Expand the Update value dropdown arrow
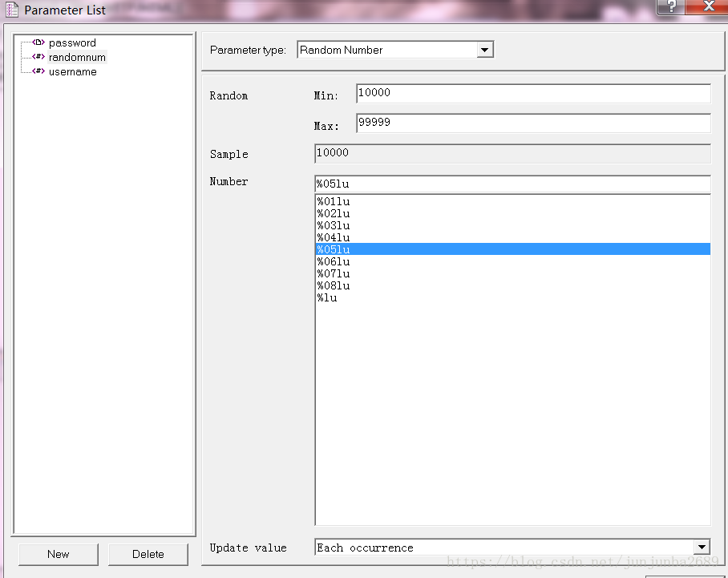The height and width of the screenshot is (578, 728). tap(702, 548)
